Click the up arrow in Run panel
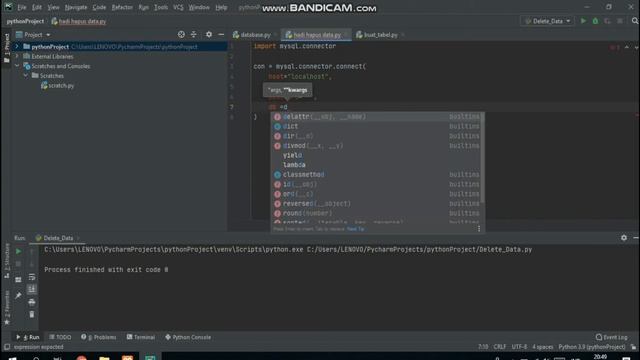 32,251
